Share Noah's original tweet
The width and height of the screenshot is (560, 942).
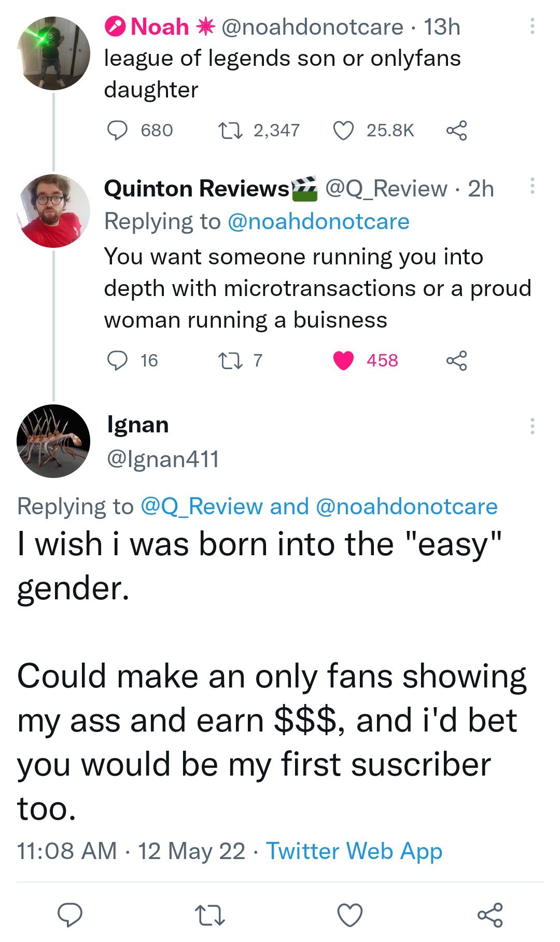pyautogui.click(x=456, y=131)
